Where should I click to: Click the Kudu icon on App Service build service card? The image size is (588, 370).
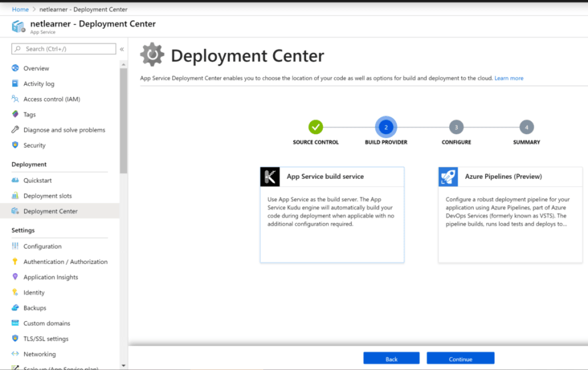click(270, 176)
